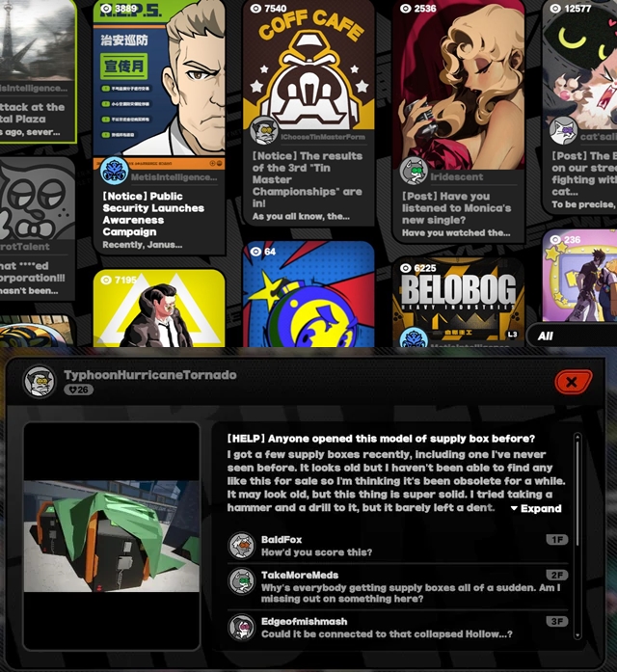Viewport: 617px width, 672px height.
Task: Click the eye view-count icon showing 2536
Action: [x=405, y=8]
